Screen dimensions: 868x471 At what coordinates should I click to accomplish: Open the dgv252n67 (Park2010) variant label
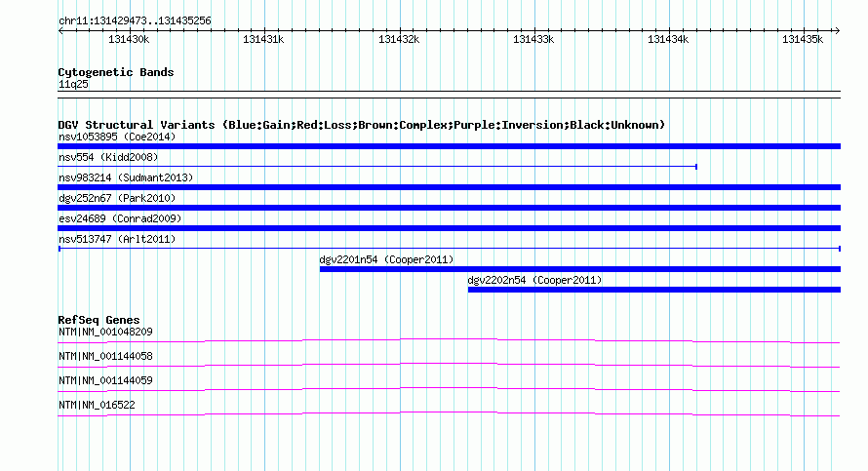coord(117,198)
